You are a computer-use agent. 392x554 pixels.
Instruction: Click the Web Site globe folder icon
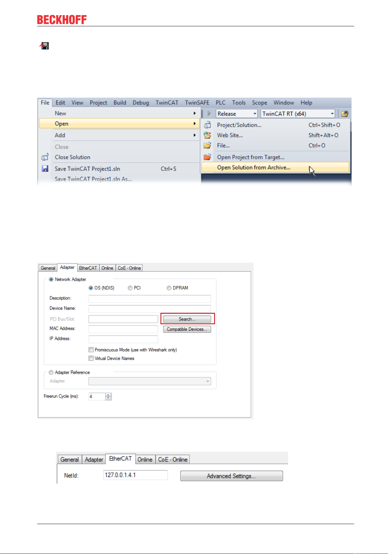coord(207,135)
